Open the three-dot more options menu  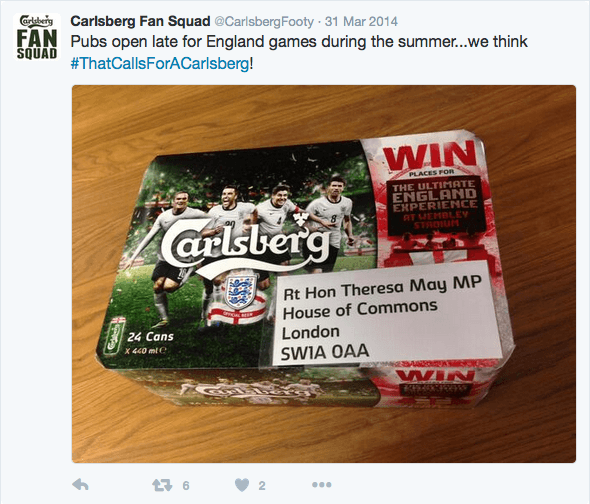pyautogui.click(x=322, y=485)
